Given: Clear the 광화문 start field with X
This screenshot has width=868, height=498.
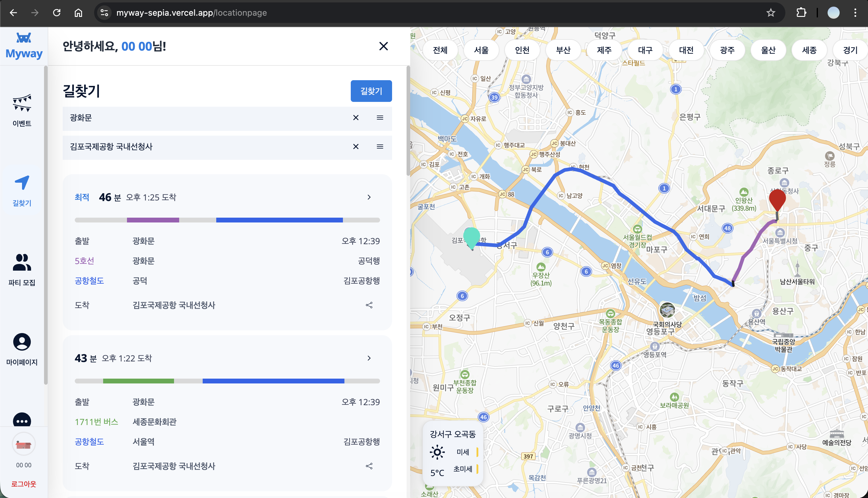Looking at the screenshot, I should tap(356, 118).
